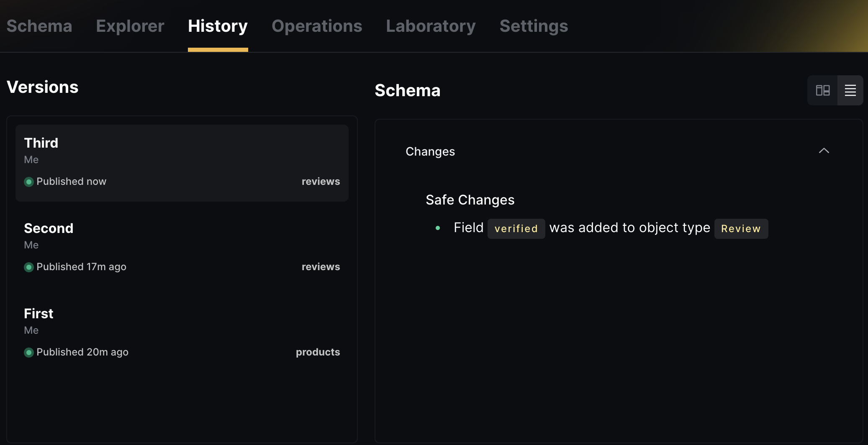Click the green status dot on Second version
The height and width of the screenshot is (445, 868).
pos(29,267)
